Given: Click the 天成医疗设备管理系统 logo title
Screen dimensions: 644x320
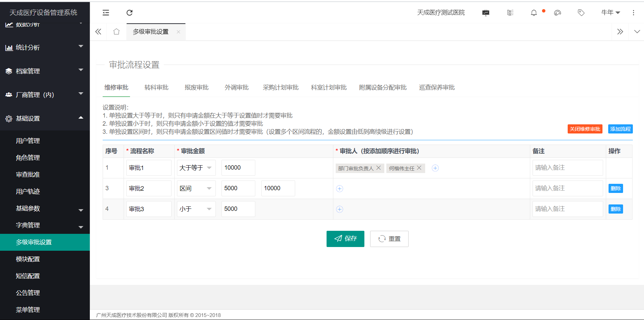Looking at the screenshot, I should (43, 13).
